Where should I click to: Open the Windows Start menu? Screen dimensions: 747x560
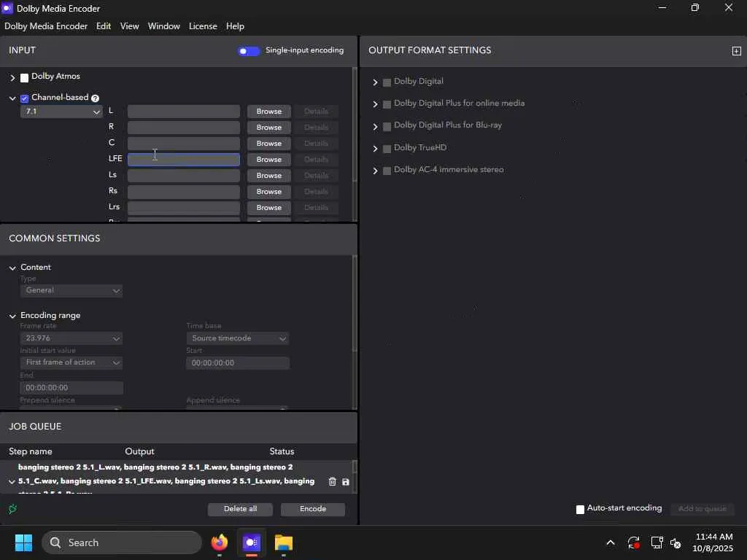tap(23, 542)
